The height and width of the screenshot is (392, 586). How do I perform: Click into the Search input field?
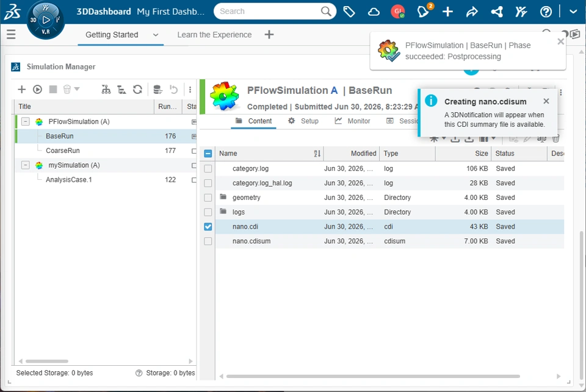269,11
